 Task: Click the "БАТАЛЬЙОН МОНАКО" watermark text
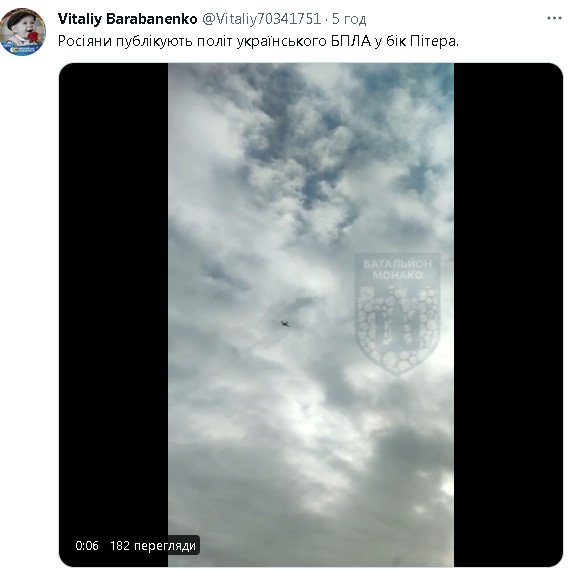click(397, 270)
